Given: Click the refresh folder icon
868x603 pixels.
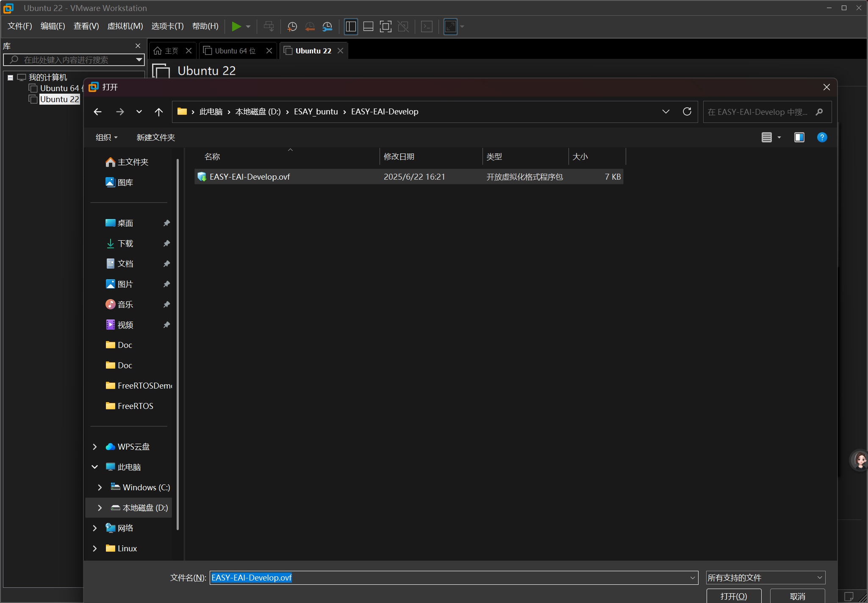Looking at the screenshot, I should pyautogui.click(x=687, y=111).
